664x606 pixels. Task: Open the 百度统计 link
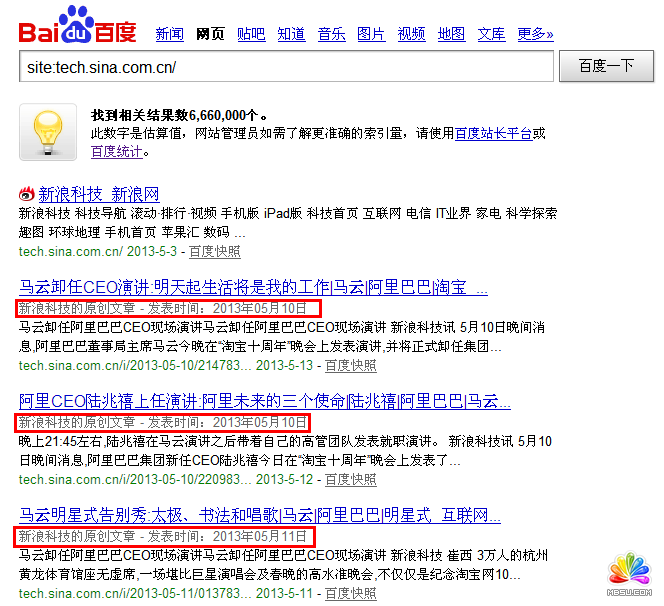115,152
